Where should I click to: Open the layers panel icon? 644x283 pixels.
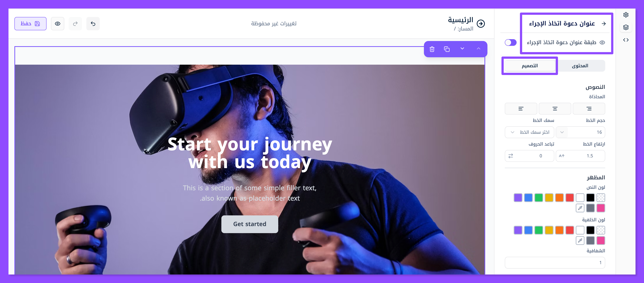pyautogui.click(x=626, y=27)
